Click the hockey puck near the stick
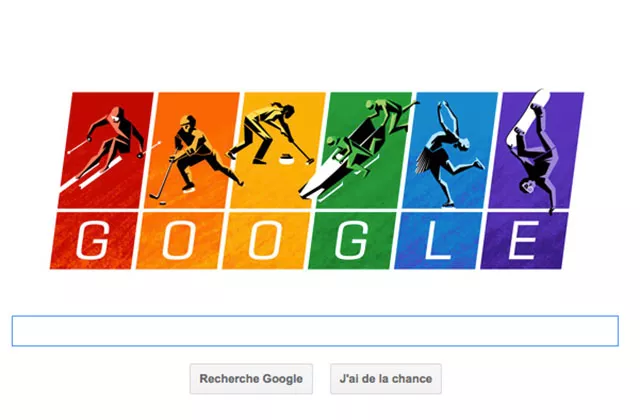The height and width of the screenshot is (420, 640). click(162, 202)
